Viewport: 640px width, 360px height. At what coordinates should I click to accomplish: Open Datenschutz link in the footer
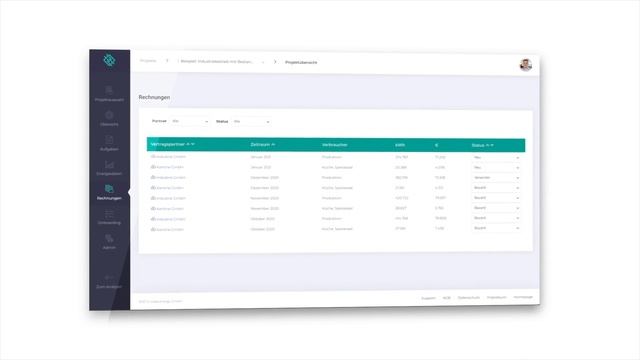[x=469, y=298]
